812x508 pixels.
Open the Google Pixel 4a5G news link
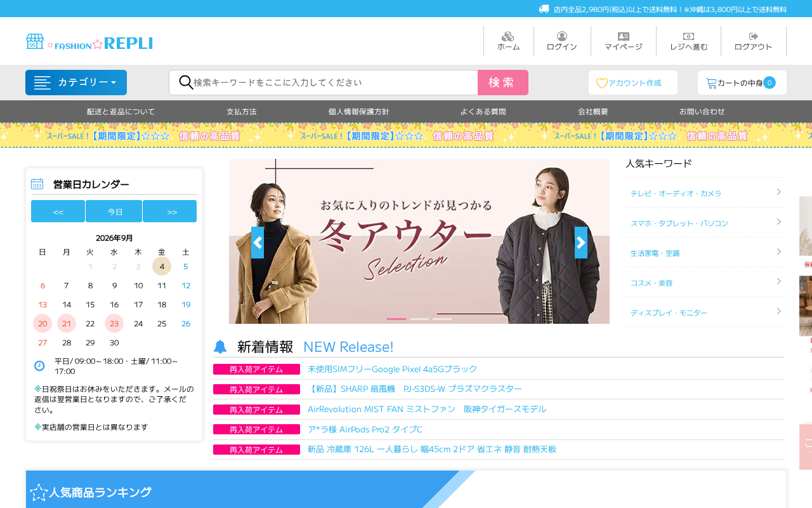pos(392,369)
